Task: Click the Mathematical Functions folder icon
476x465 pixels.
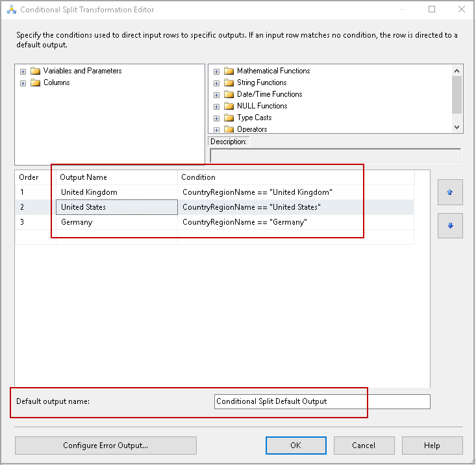Action: (229, 71)
